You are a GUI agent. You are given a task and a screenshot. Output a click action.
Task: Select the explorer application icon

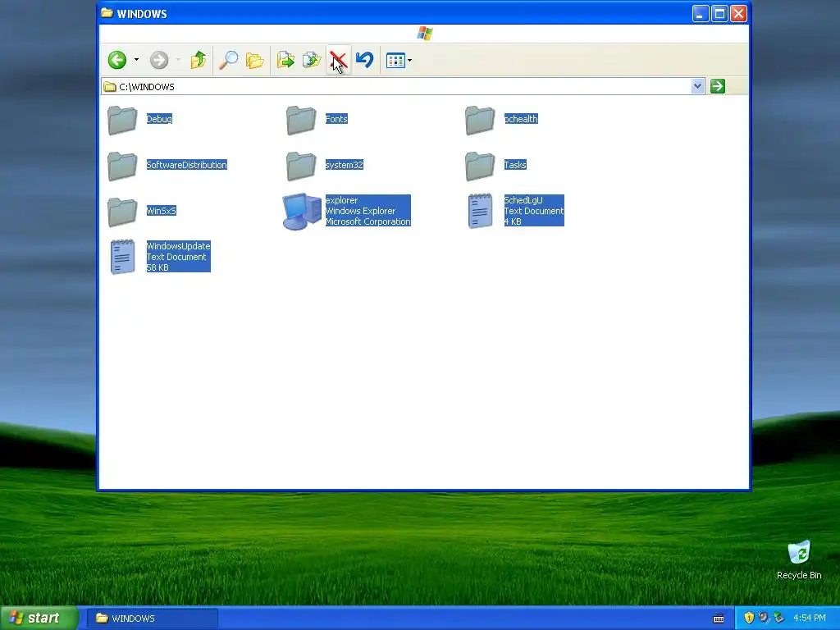click(302, 212)
